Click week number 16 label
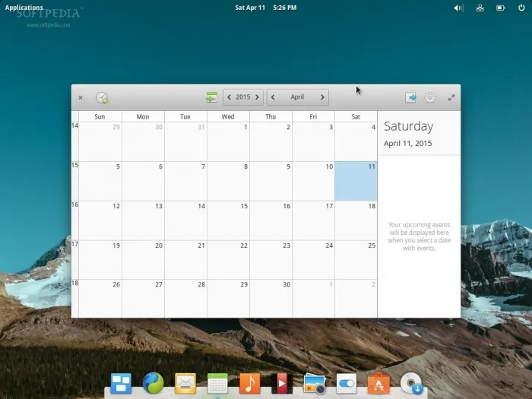This screenshot has height=399, width=532. [75, 204]
